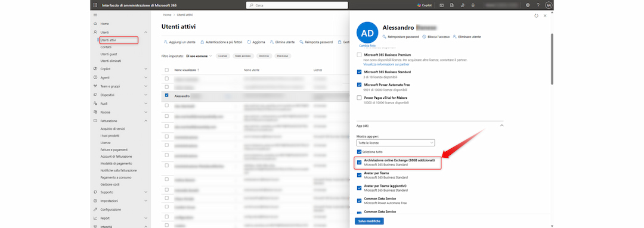
Task: Open Fatture e pagamenti in navigation
Action: pos(114,149)
